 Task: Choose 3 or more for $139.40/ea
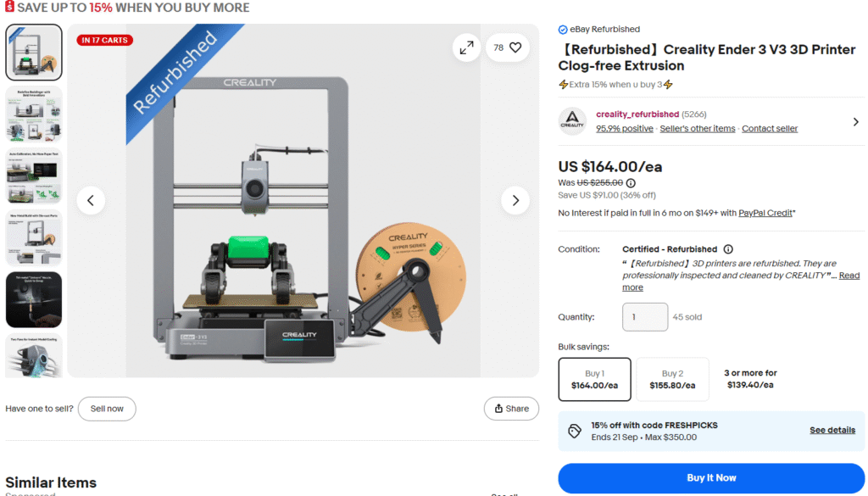[x=750, y=379]
